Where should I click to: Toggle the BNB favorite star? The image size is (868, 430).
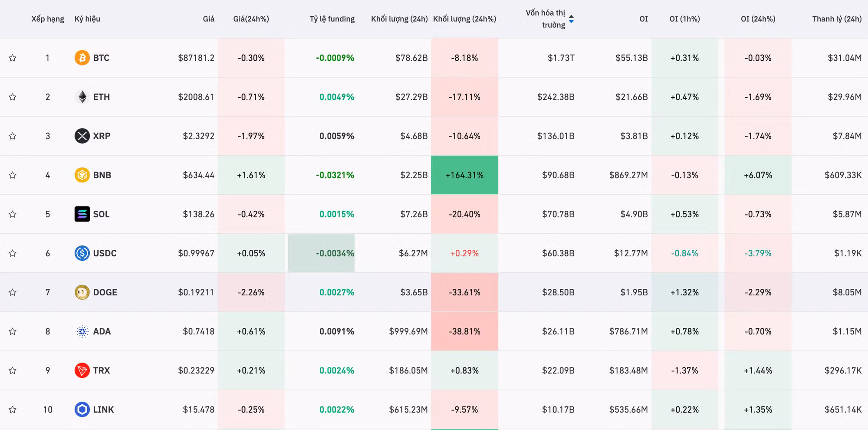point(13,175)
